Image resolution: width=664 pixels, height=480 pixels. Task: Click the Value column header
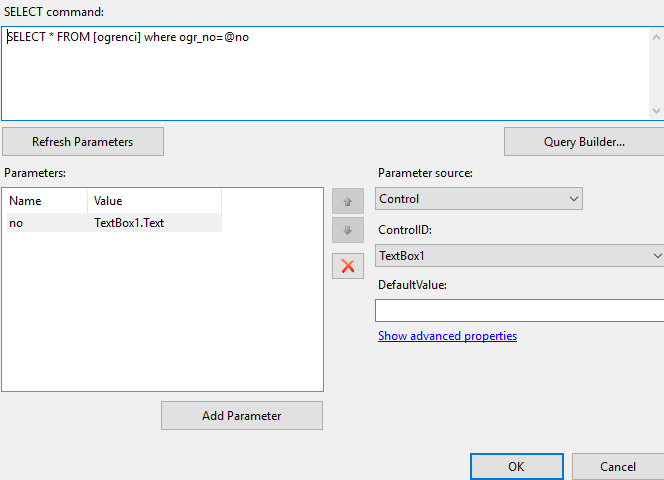155,201
